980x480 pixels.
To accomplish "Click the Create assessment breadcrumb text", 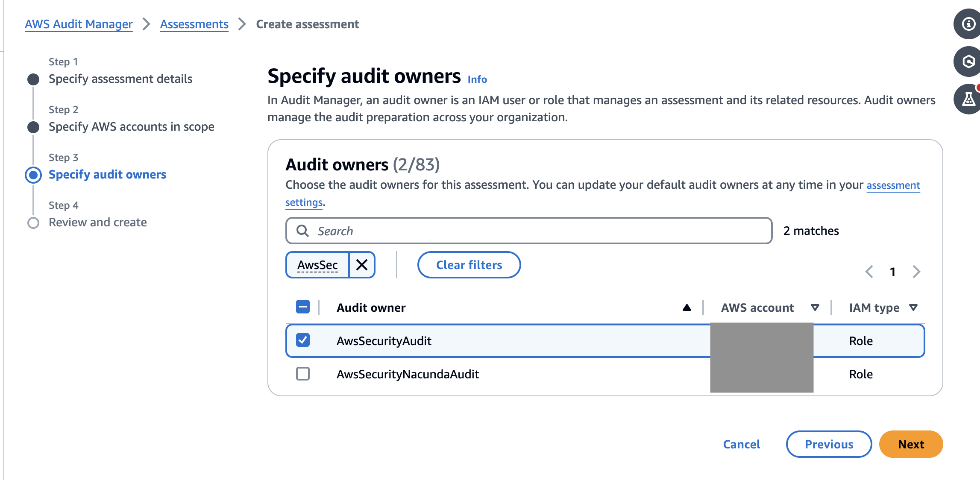I will click(308, 24).
